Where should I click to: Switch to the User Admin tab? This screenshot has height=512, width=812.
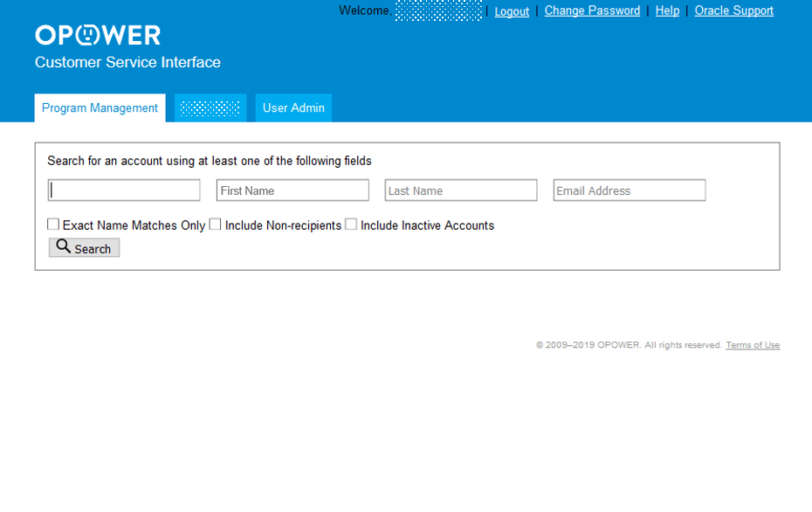[293, 107]
